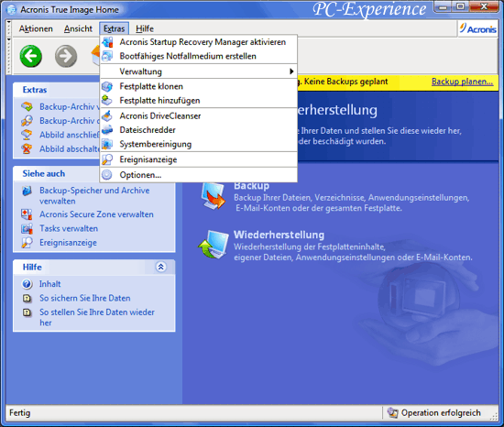Click the Acronis logo in toolbar
Screen dimensions: 504x427
pos(477,29)
